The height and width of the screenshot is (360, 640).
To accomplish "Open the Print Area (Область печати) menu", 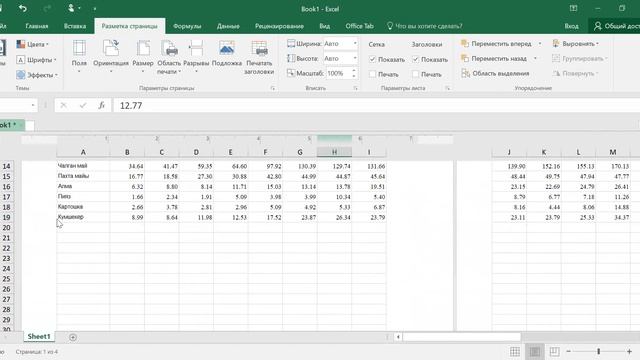I will pyautogui.click(x=169, y=57).
